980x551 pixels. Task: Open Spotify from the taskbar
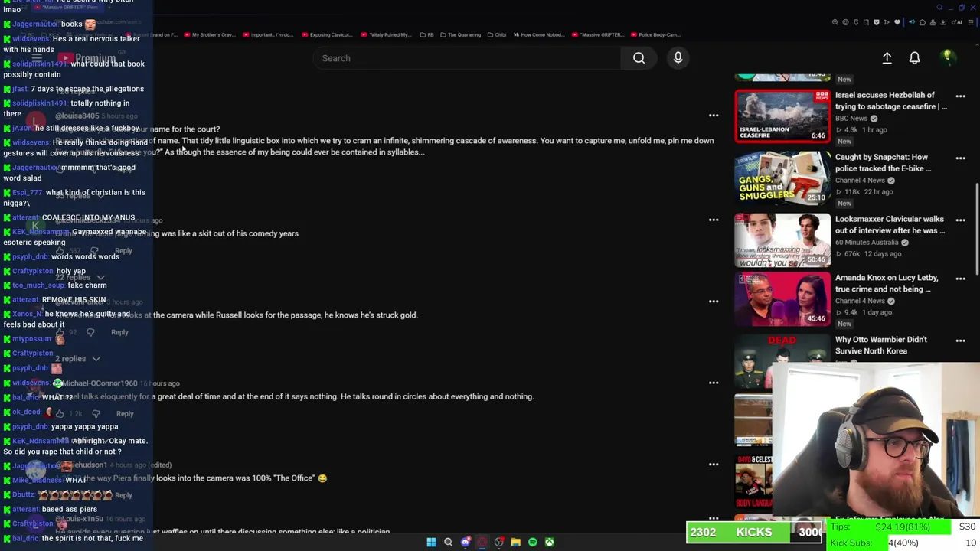click(532, 542)
